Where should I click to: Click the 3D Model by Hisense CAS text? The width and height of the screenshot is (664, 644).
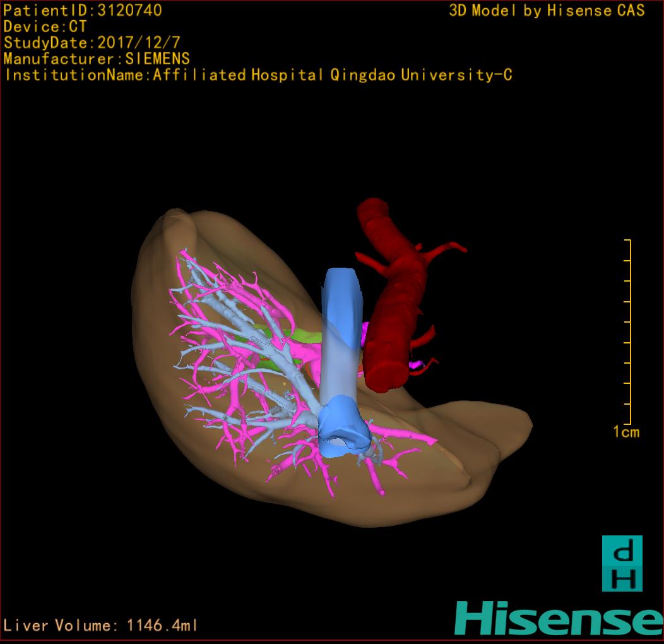pyautogui.click(x=547, y=10)
